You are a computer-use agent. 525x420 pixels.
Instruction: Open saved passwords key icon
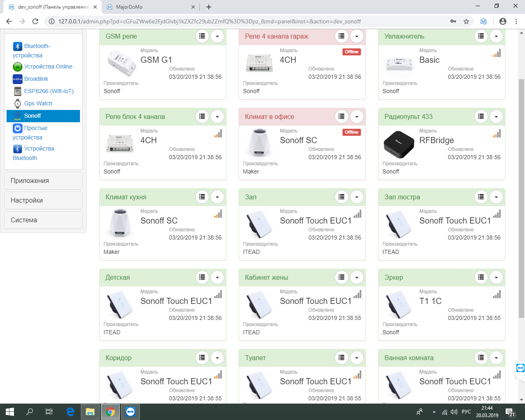tap(453, 21)
